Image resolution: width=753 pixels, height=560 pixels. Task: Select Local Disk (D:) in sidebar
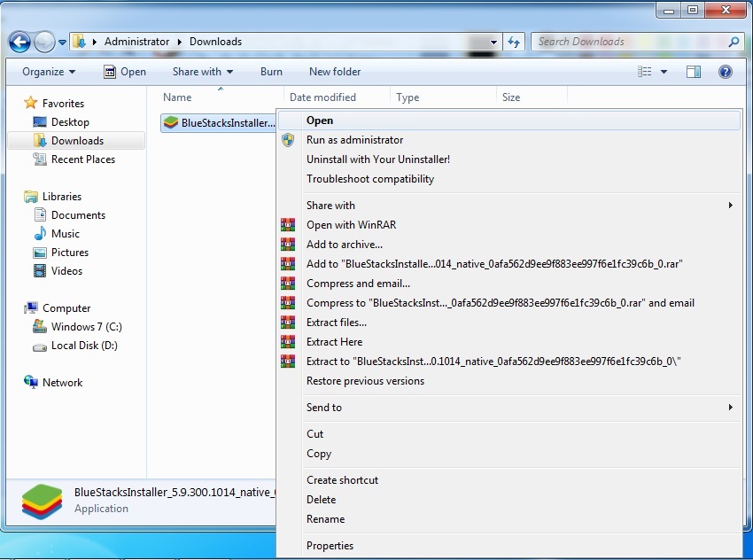(84, 346)
